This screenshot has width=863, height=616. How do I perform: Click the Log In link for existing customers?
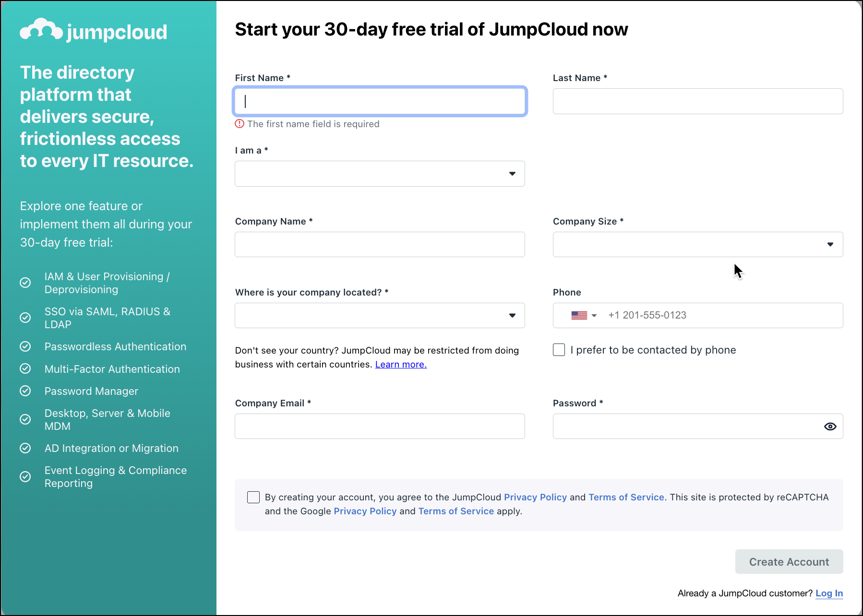click(x=829, y=593)
